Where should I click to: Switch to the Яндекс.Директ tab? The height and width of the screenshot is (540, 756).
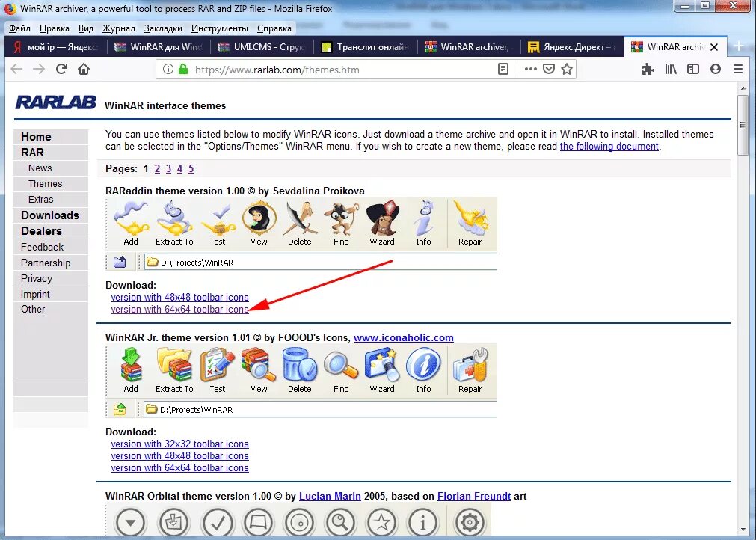pos(572,47)
